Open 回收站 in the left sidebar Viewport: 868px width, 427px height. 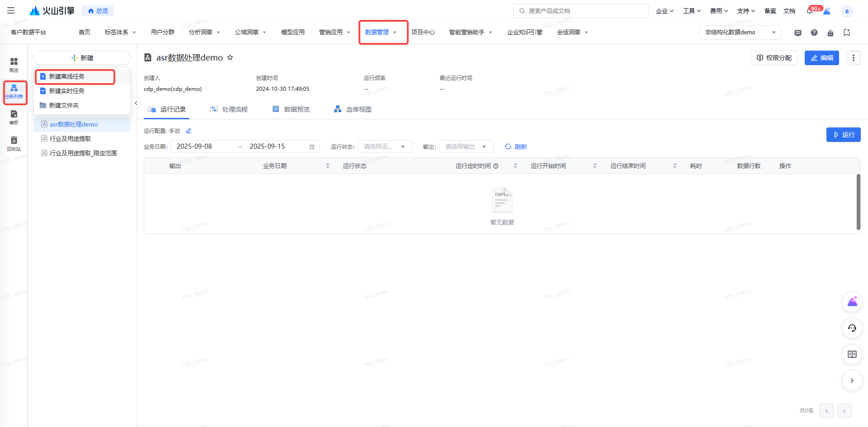click(x=14, y=144)
